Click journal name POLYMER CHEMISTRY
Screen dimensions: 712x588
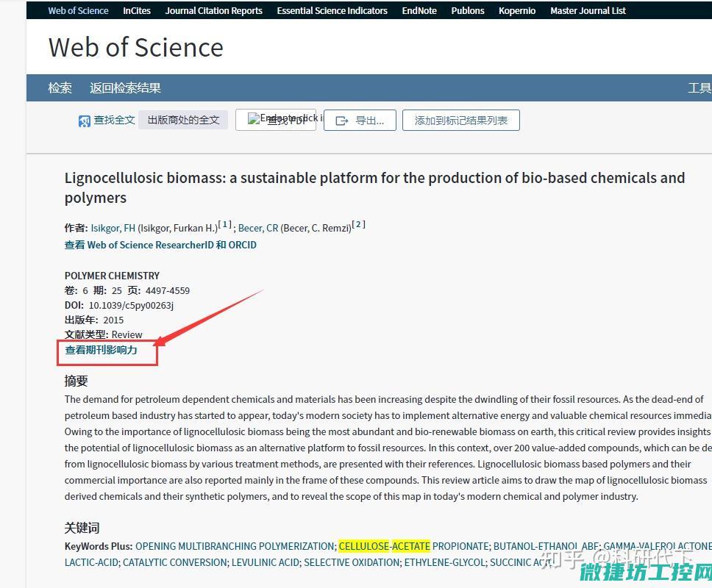pyautogui.click(x=112, y=276)
